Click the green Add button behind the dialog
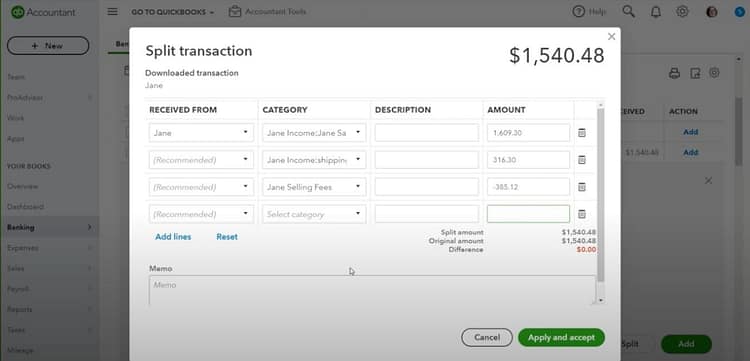The height and width of the screenshot is (361, 750). tap(686, 344)
